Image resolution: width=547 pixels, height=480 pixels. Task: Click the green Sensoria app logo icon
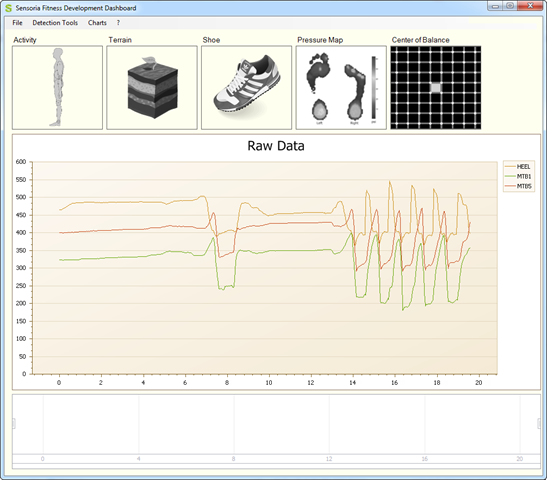[8, 8]
